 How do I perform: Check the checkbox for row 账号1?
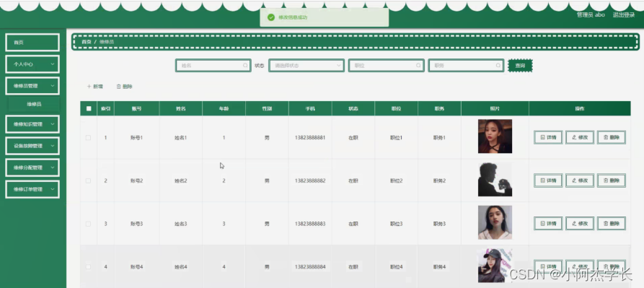88,138
